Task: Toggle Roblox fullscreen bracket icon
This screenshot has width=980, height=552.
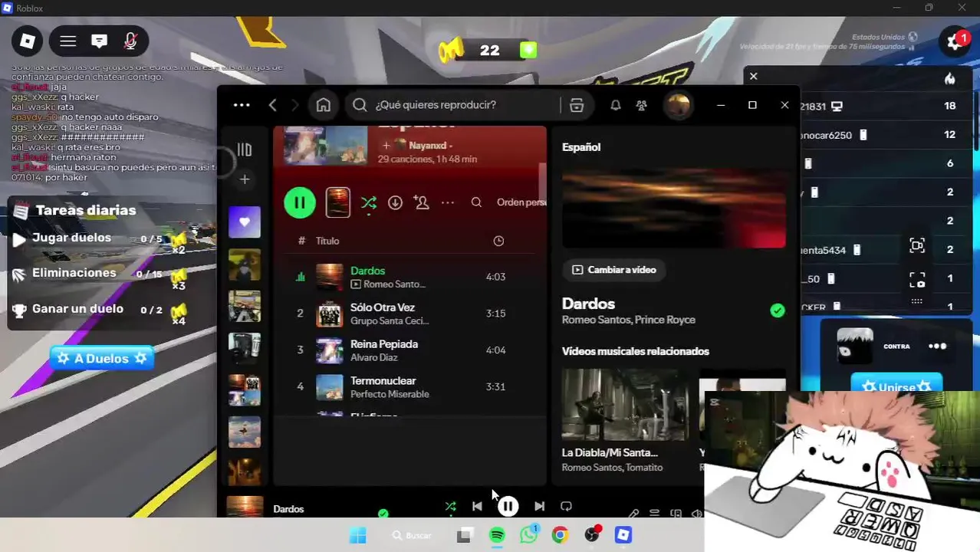Action: pos(917,279)
